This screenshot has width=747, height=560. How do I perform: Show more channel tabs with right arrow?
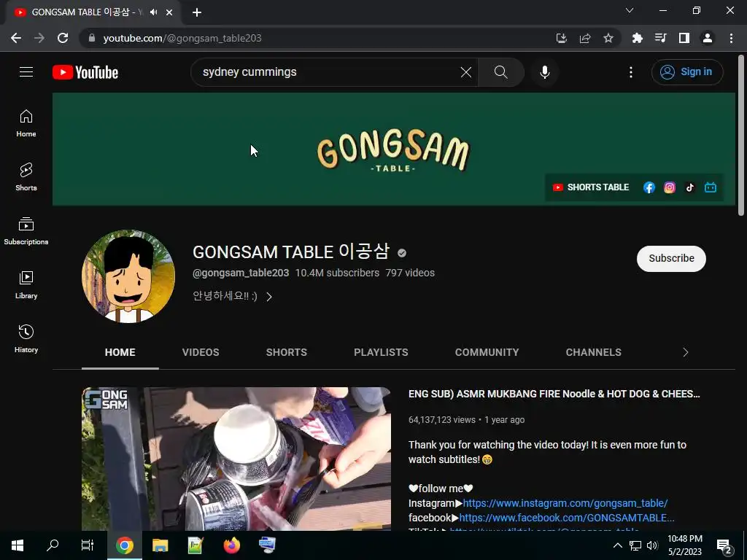click(x=686, y=352)
